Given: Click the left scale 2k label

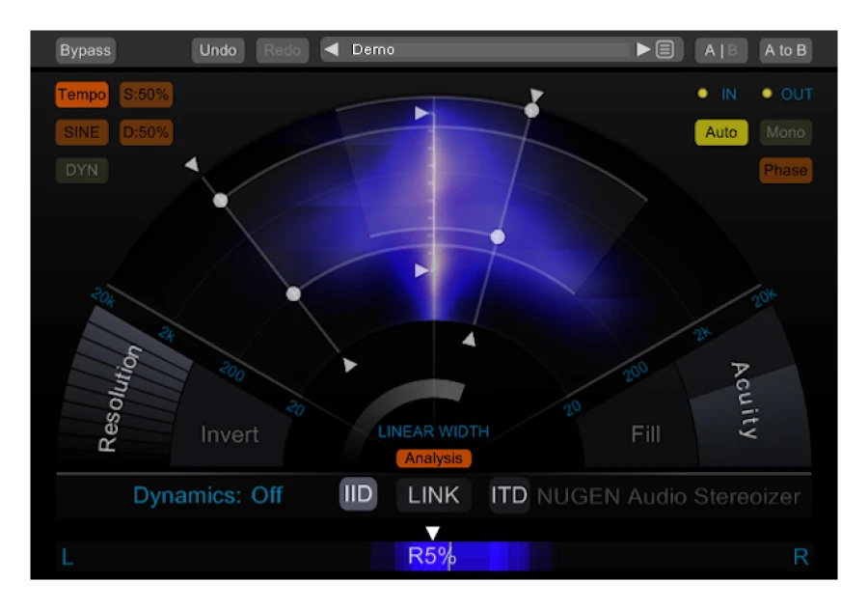Looking at the screenshot, I should click(167, 334).
